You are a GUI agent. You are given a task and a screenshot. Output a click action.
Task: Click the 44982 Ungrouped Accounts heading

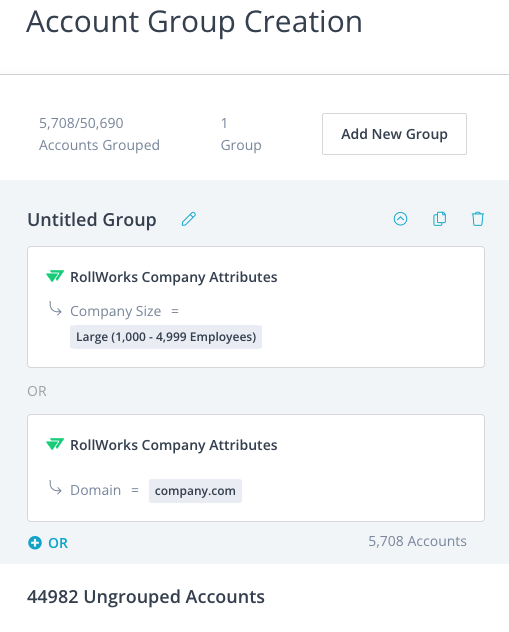146,597
